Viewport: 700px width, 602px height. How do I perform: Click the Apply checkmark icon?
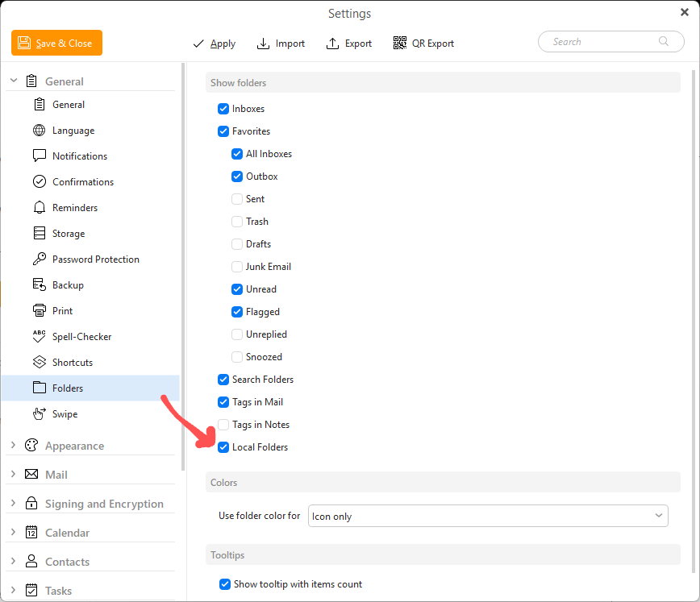click(198, 44)
